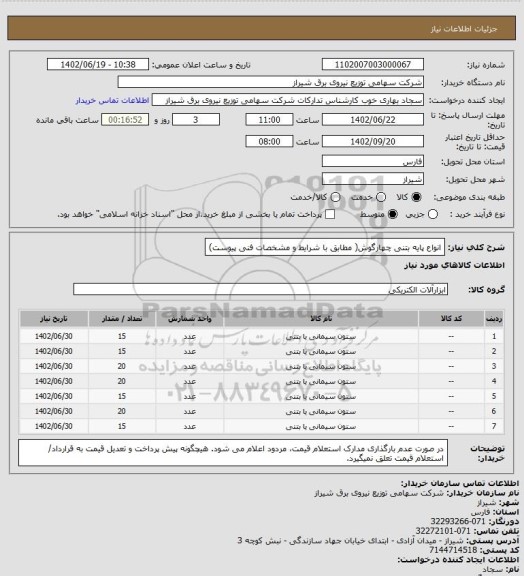Click the goods group field ابزارآلات الکتریکی

click(x=260, y=289)
